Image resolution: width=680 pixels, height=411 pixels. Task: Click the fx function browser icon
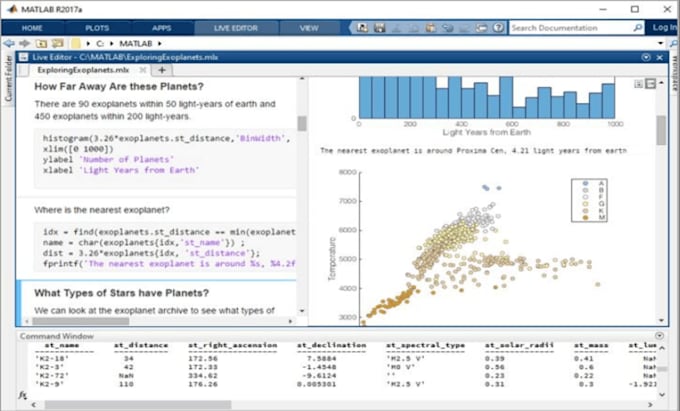click(x=22, y=395)
